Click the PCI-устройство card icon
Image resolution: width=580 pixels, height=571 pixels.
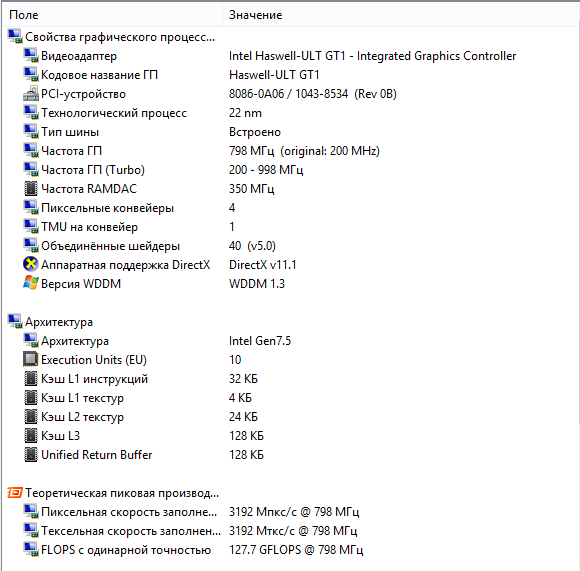[x=30, y=94]
